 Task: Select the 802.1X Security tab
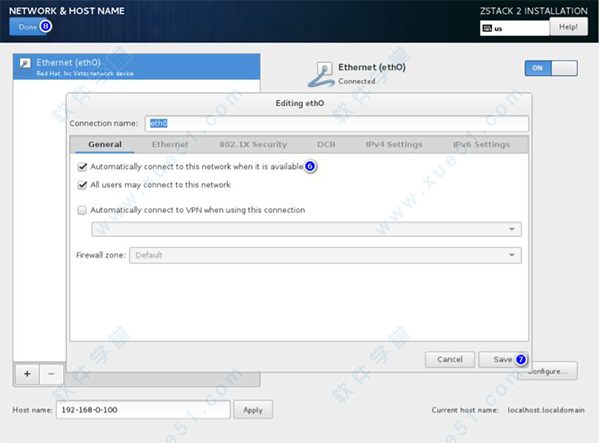click(253, 144)
